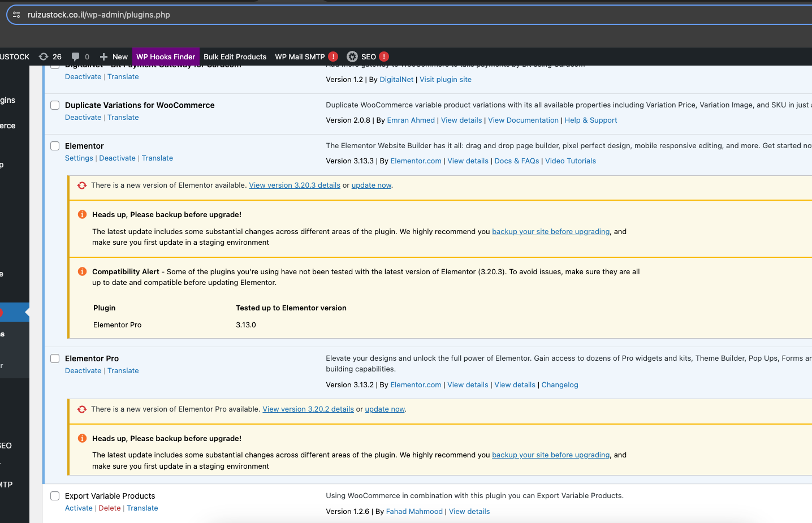The width and height of the screenshot is (812, 523).
Task: Open the updates icon showing 26
Action: click(44, 57)
